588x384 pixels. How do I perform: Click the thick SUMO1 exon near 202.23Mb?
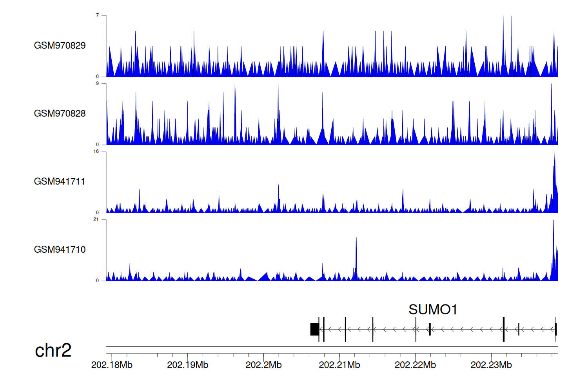[x=503, y=329]
